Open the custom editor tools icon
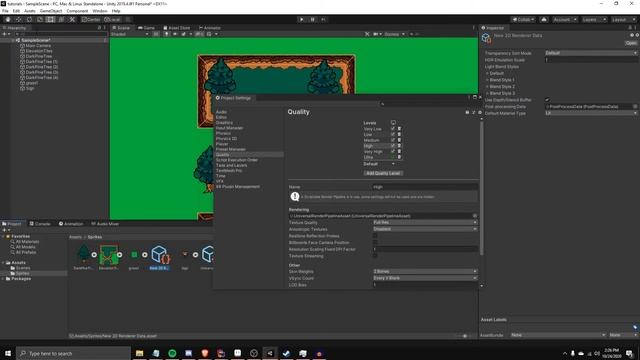 pyautogui.click(x=72, y=19)
